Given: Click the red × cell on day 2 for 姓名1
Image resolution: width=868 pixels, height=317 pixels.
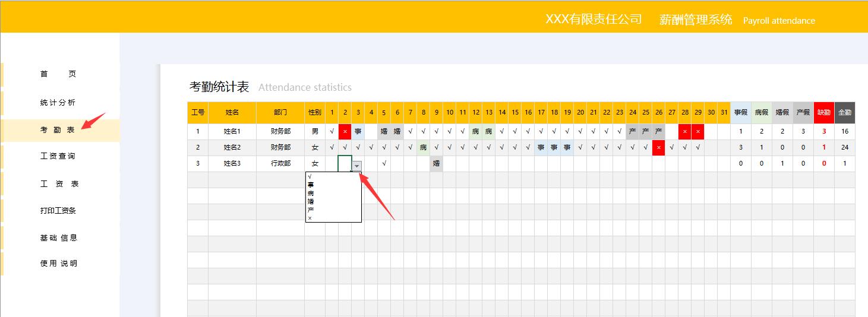Looking at the screenshot, I should point(345,131).
